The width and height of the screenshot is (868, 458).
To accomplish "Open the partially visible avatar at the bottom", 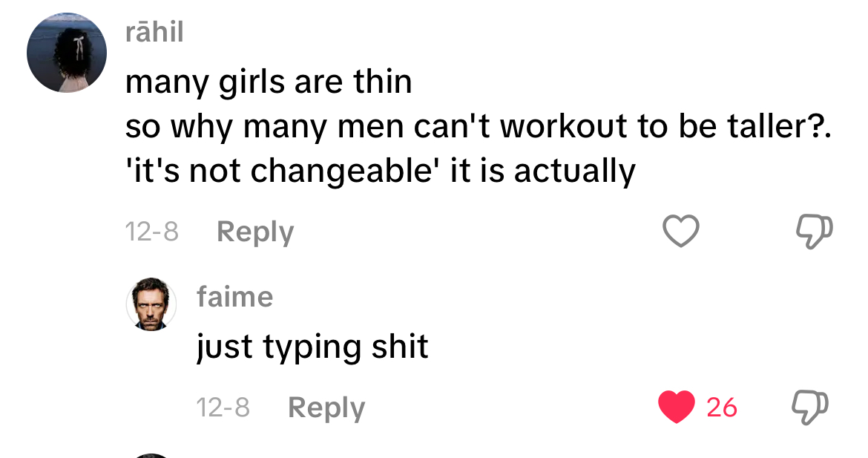I will click(151, 456).
